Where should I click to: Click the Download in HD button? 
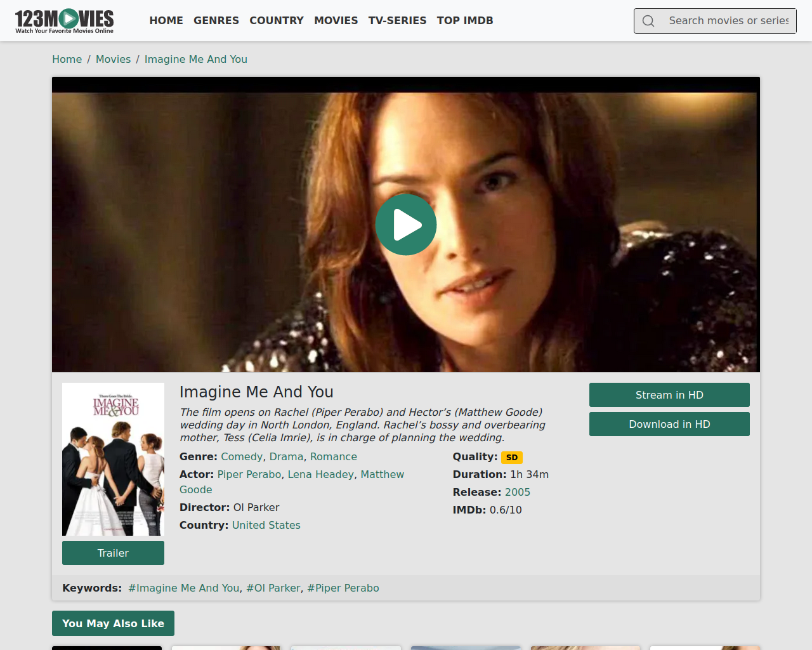tap(669, 424)
